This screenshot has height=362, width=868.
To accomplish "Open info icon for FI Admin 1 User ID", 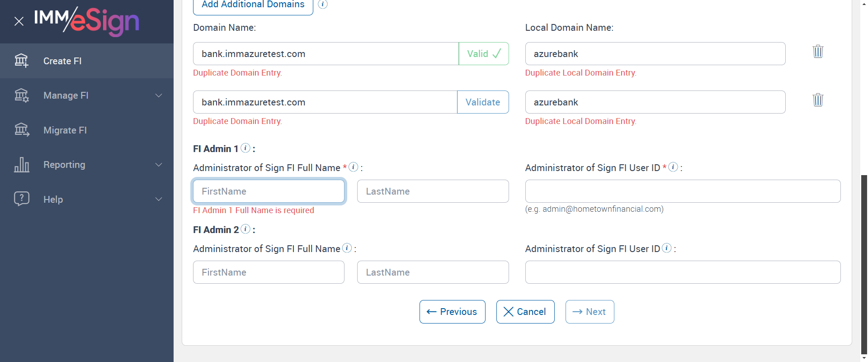I will (x=673, y=167).
